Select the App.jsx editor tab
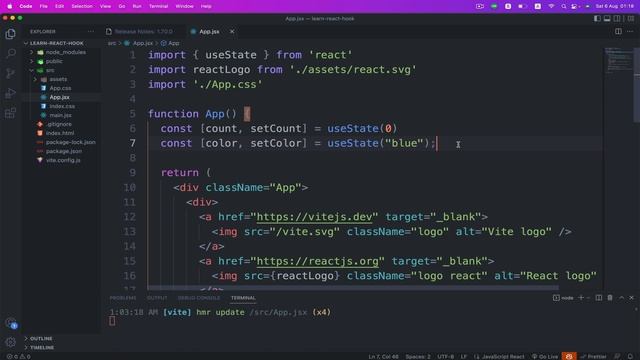Image resolution: width=640 pixels, height=360 pixels. coord(209,31)
